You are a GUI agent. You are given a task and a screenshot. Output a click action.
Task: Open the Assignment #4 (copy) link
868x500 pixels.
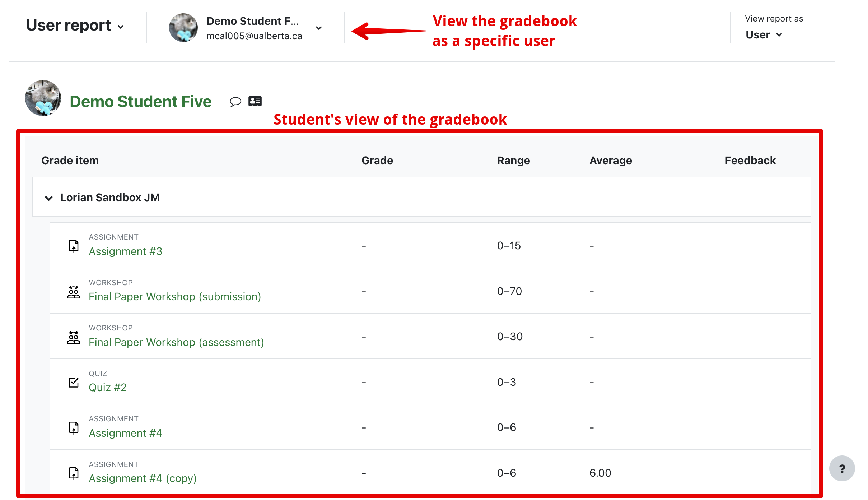pyautogui.click(x=143, y=478)
